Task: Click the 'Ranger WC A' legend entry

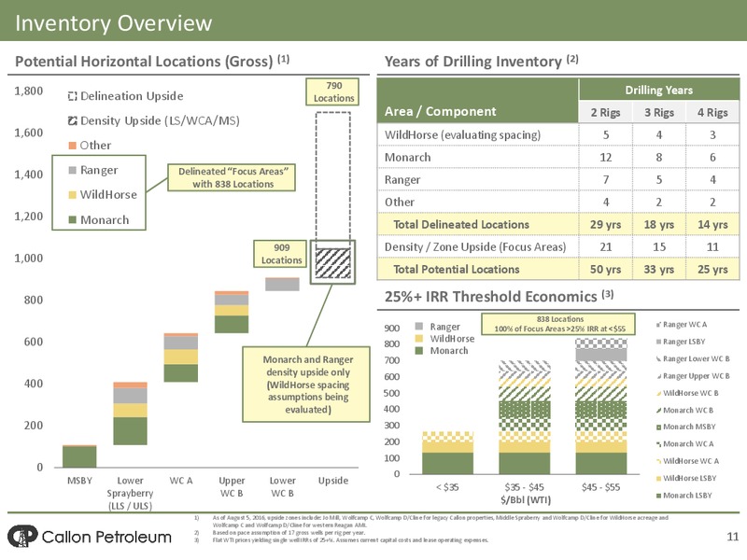Action: click(682, 324)
